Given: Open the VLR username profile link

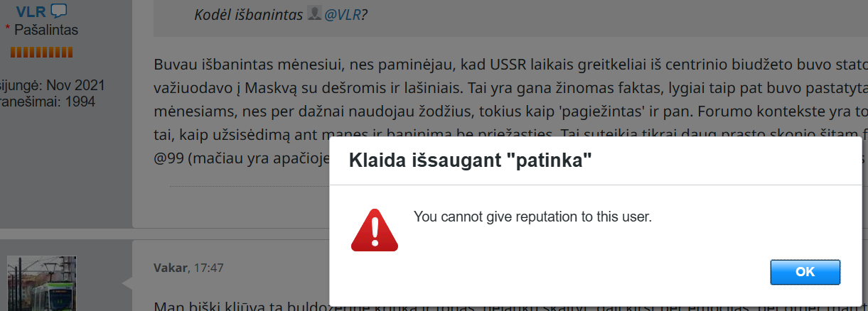Looking at the screenshot, I should [x=31, y=11].
